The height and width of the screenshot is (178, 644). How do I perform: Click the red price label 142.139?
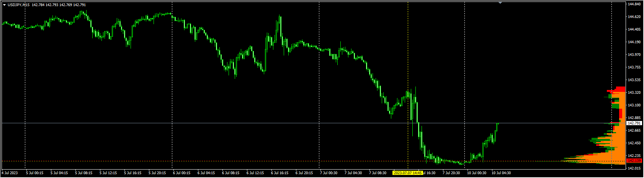[634, 161]
